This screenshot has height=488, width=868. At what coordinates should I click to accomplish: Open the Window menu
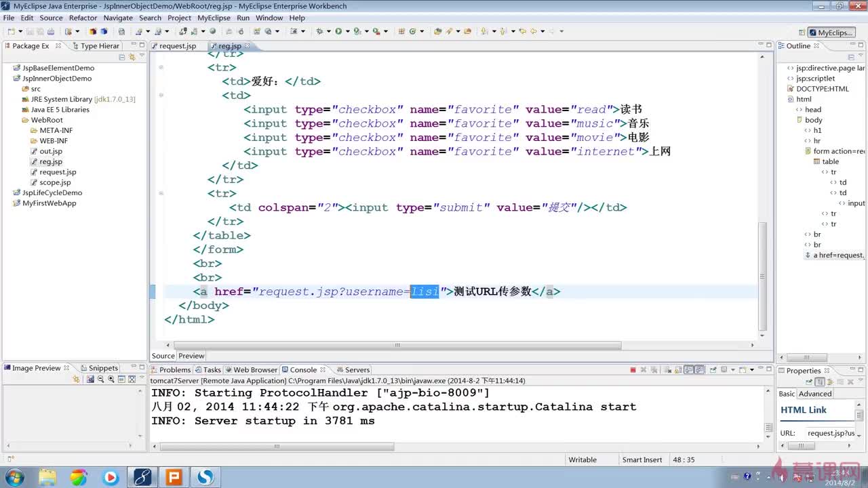coord(269,18)
